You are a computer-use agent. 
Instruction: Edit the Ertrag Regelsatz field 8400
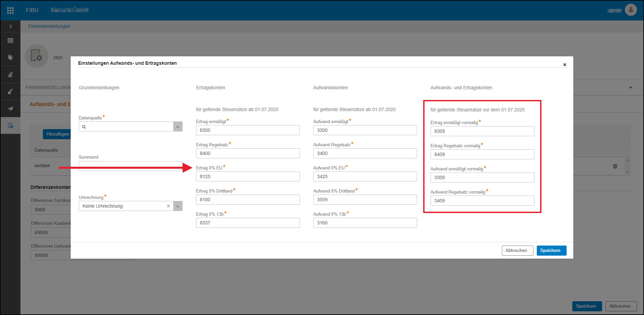click(x=248, y=153)
